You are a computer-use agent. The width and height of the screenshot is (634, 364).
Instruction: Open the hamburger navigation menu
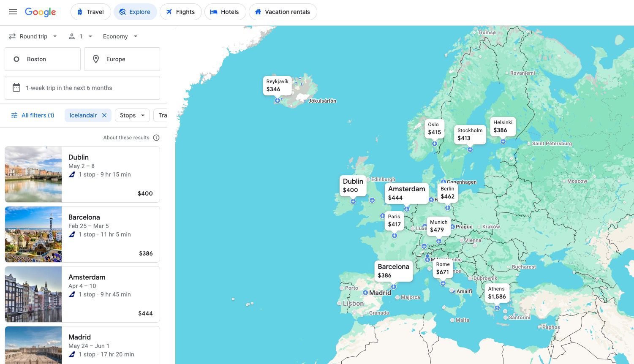click(13, 12)
